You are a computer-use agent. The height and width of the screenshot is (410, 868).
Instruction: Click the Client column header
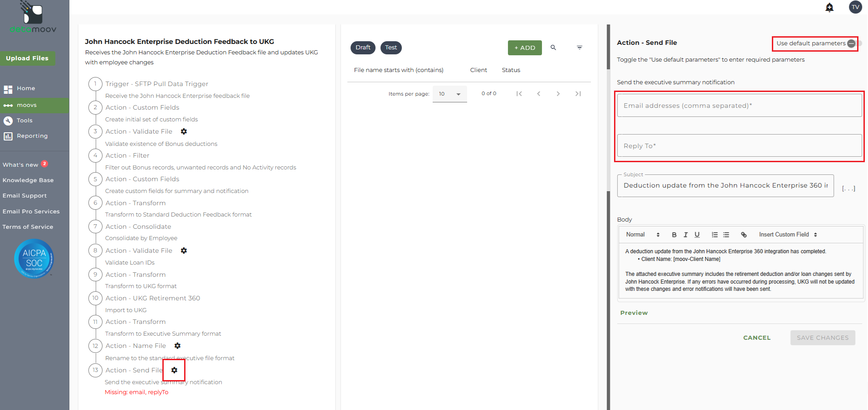[x=478, y=70]
